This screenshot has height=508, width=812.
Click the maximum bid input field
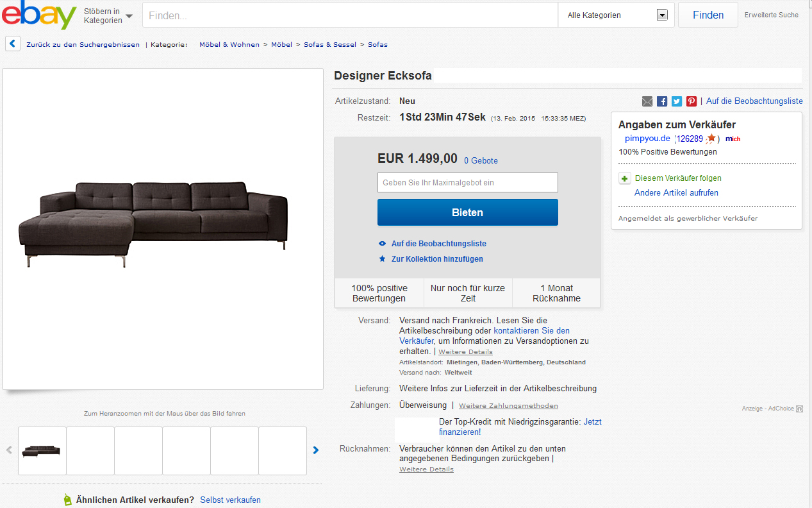click(467, 182)
